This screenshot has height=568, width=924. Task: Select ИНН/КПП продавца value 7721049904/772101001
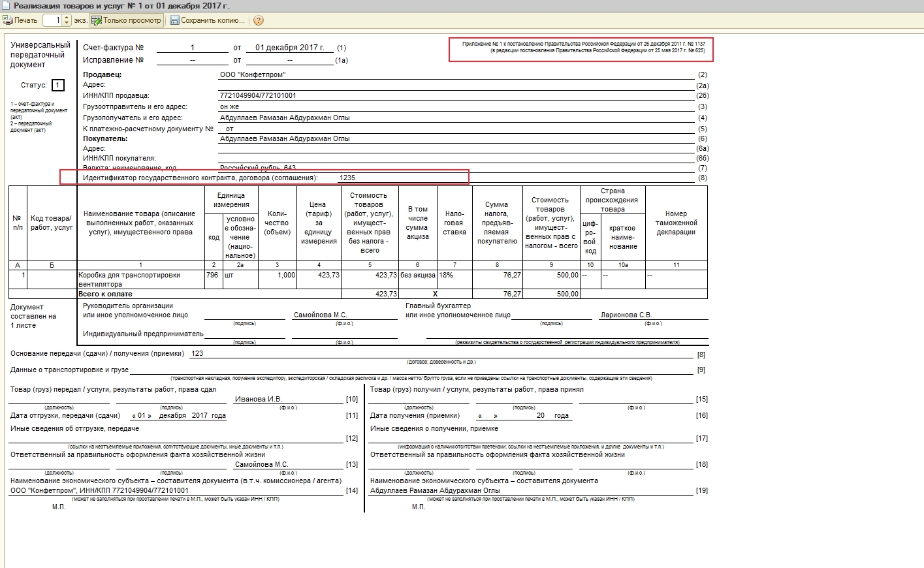tap(258, 95)
